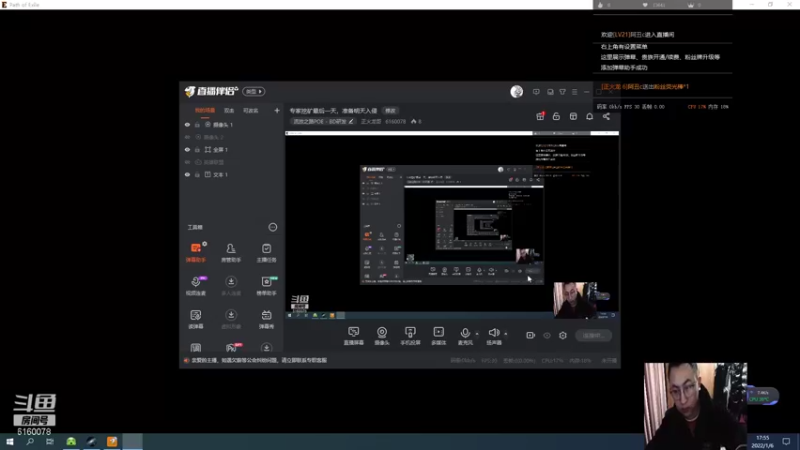
Task: Open Windows taskbar search
Action: point(30,442)
